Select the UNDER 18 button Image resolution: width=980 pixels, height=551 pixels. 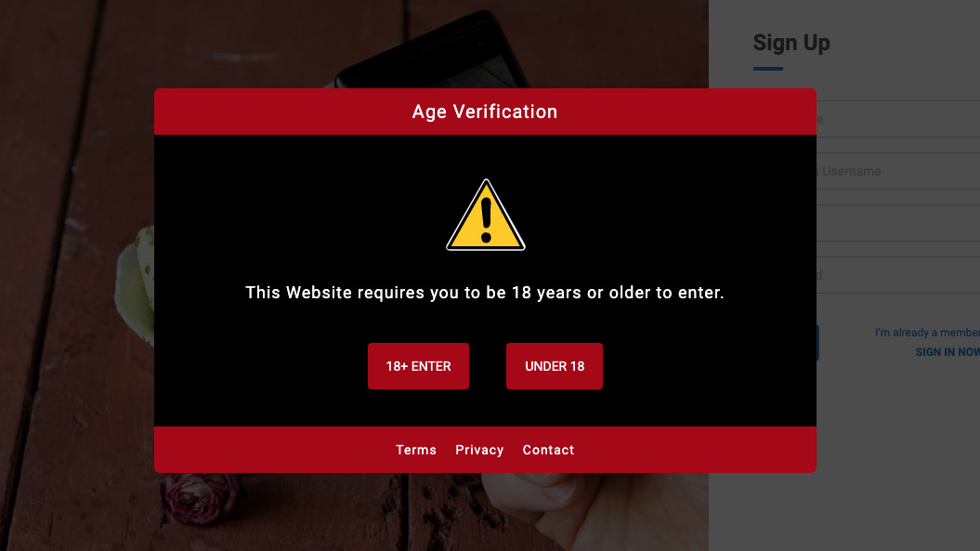point(555,366)
